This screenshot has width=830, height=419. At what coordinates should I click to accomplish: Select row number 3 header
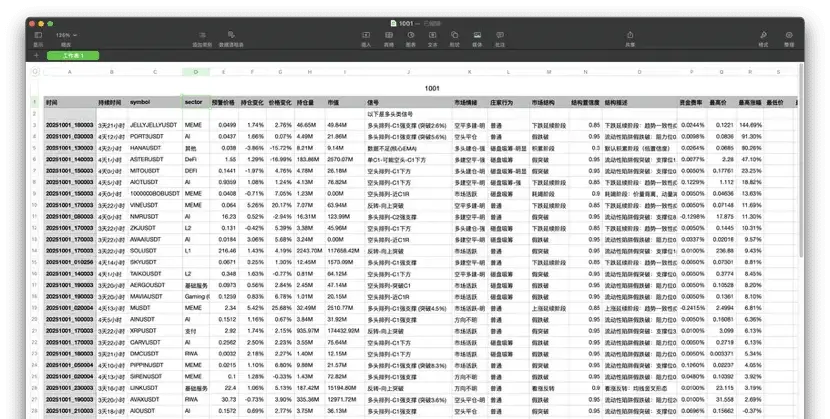35,125
